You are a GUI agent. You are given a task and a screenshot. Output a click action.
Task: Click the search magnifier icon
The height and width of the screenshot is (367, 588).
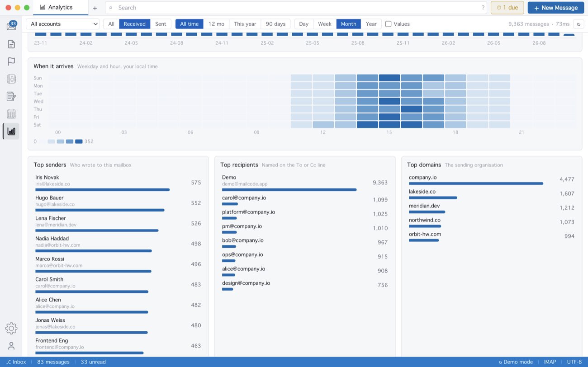click(111, 8)
